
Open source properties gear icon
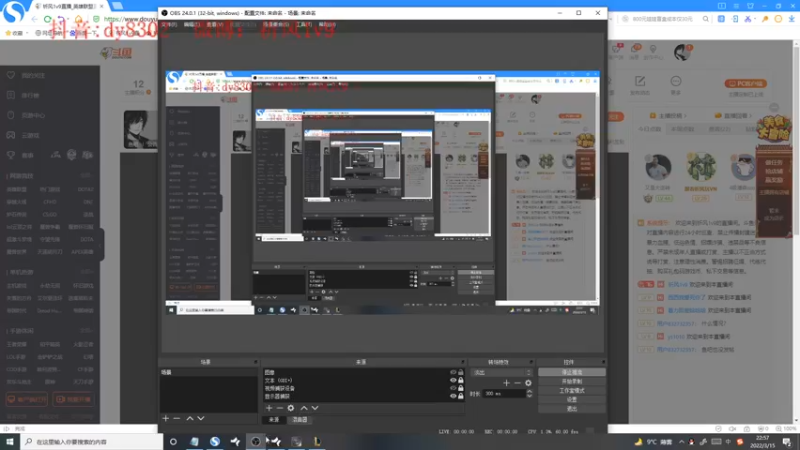(x=291, y=408)
